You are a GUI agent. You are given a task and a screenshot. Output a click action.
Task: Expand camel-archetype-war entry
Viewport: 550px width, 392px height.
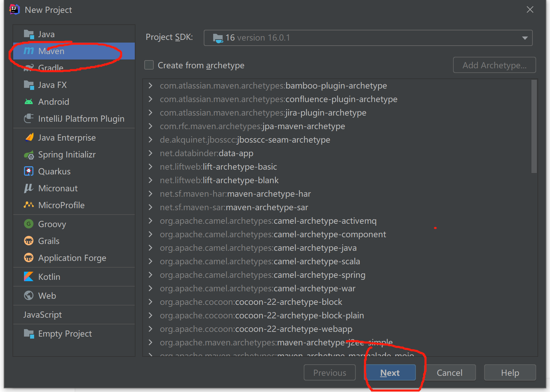point(150,288)
